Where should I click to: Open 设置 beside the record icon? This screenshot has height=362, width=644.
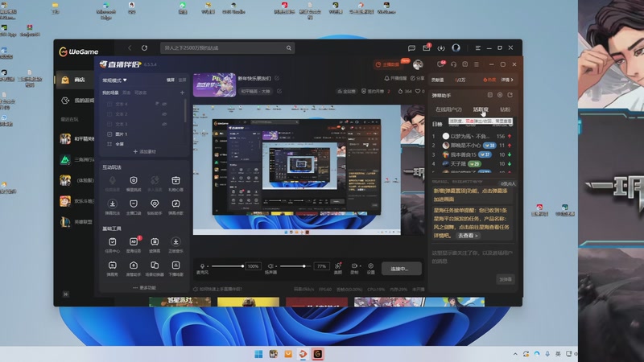pyautogui.click(x=371, y=268)
